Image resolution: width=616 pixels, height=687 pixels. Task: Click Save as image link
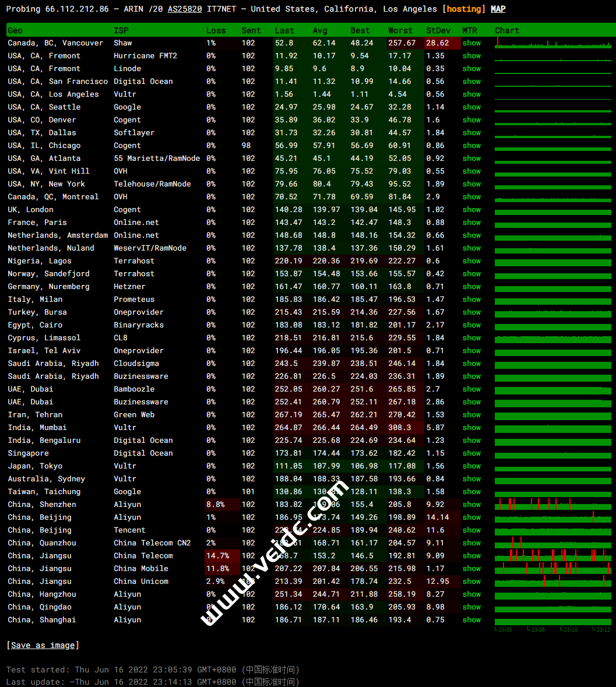pyautogui.click(x=43, y=645)
